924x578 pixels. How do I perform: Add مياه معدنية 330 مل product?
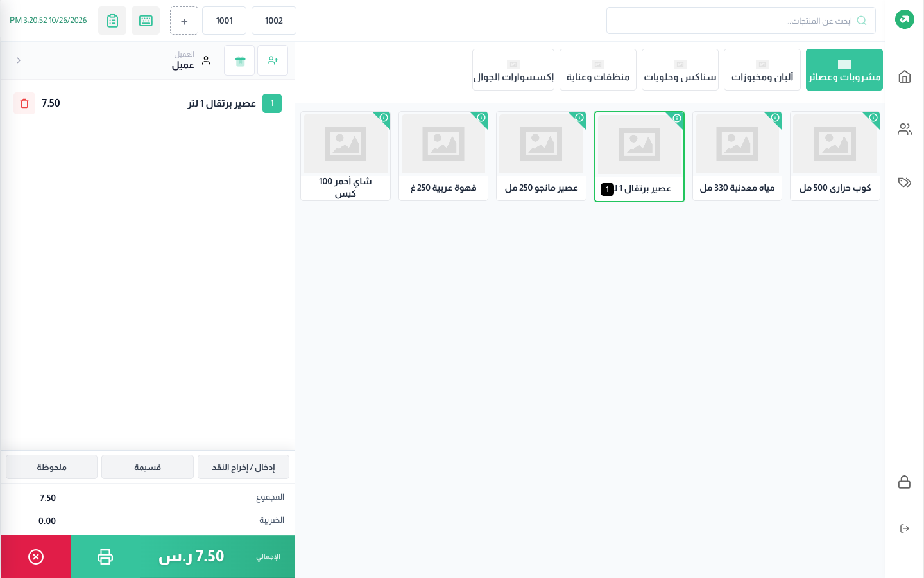pyautogui.click(x=737, y=156)
